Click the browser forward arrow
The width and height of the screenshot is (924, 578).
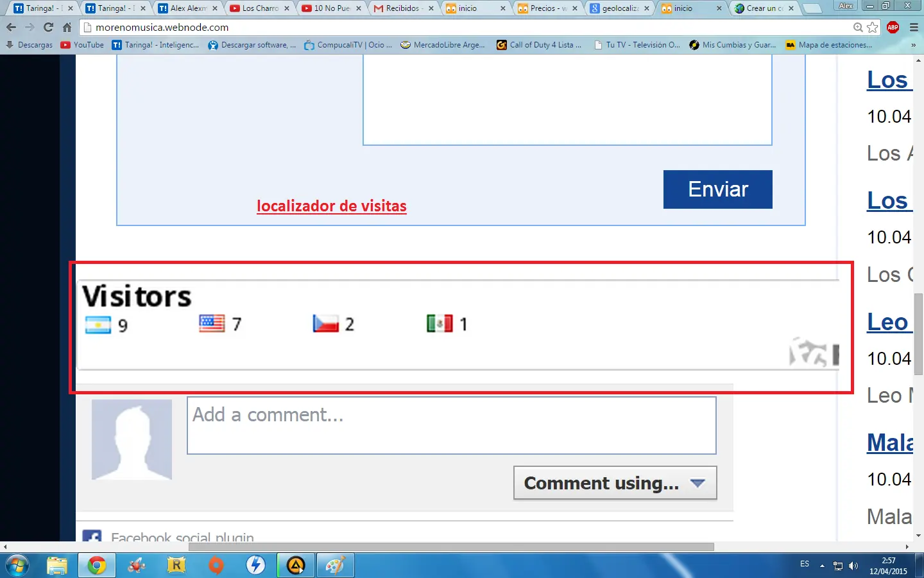tap(30, 28)
